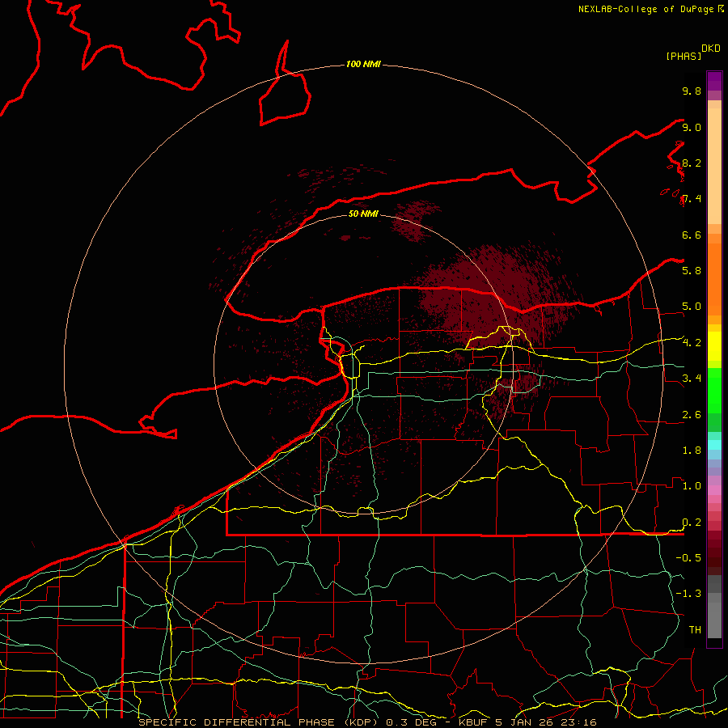Select the 1.8 value on the scale
The height and width of the screenshot is (728, 728).
click(692, 451)
